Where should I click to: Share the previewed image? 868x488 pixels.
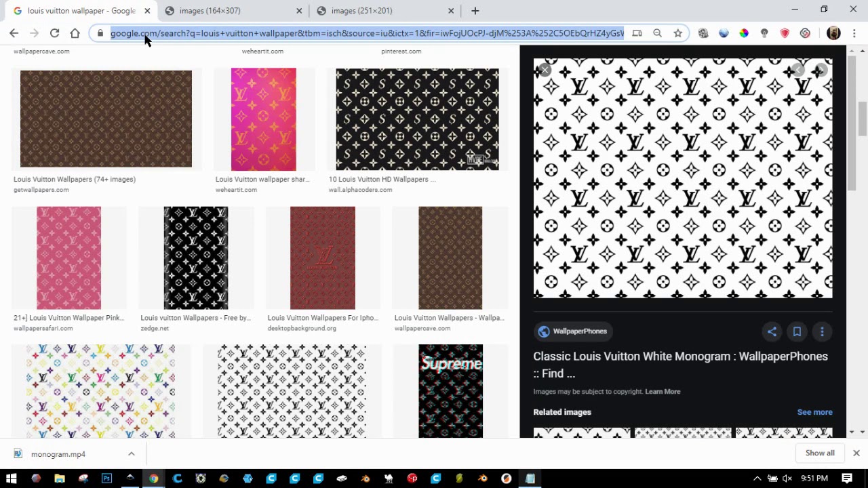772,331
